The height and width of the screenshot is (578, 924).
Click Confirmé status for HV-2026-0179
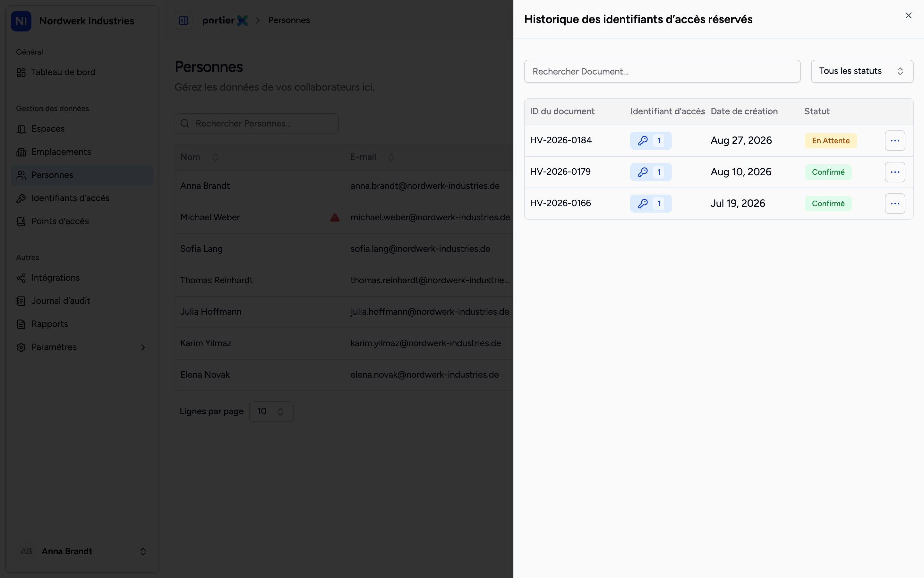tap(828, 172)
